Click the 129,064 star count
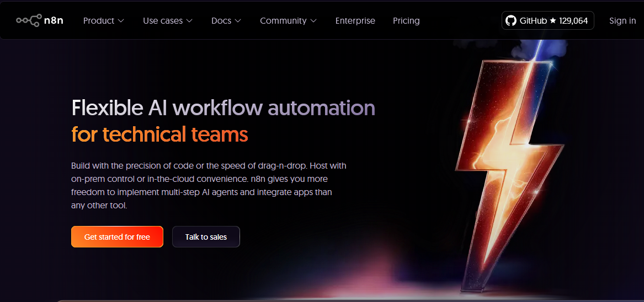This screenshot has width=644, height=302. tap(573, 20)
